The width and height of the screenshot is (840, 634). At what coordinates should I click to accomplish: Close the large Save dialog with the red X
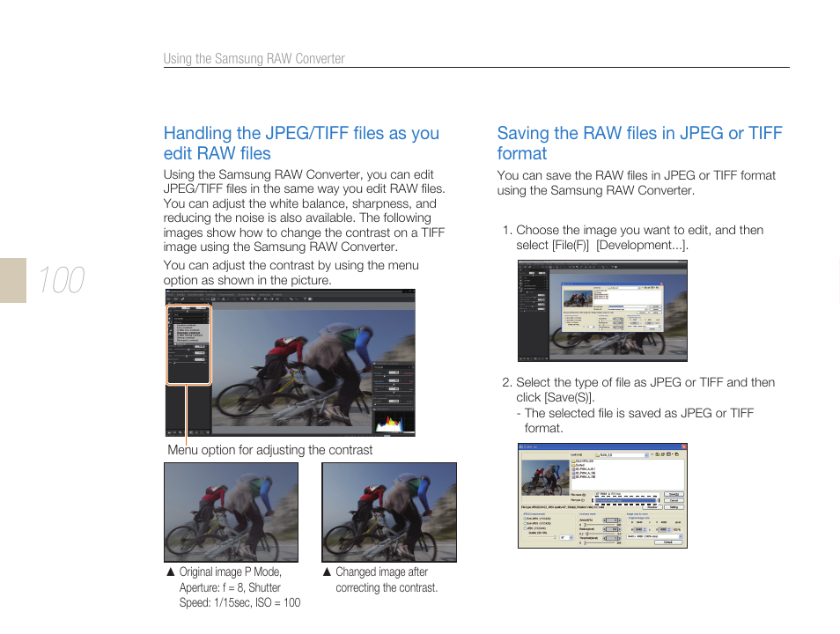[x=684, y=447]
